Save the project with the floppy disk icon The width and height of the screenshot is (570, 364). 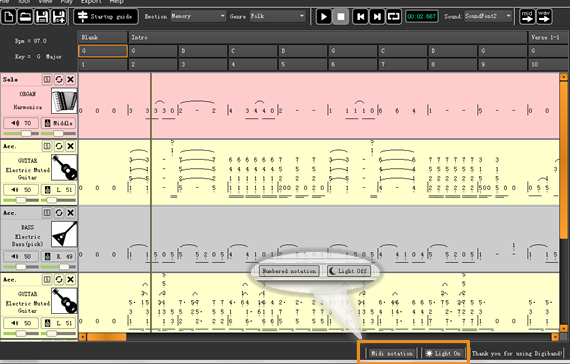(42, 17)
